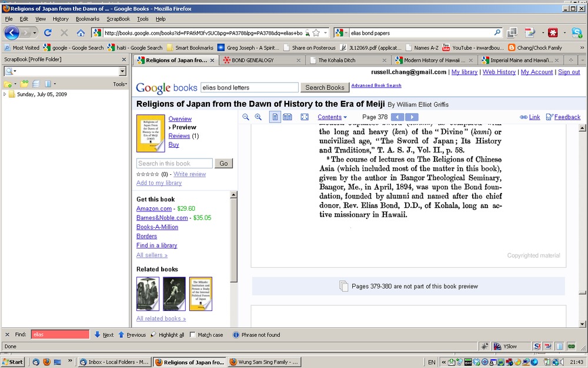Click the red asterisk LastPass toolbar icon

point(553,33)
